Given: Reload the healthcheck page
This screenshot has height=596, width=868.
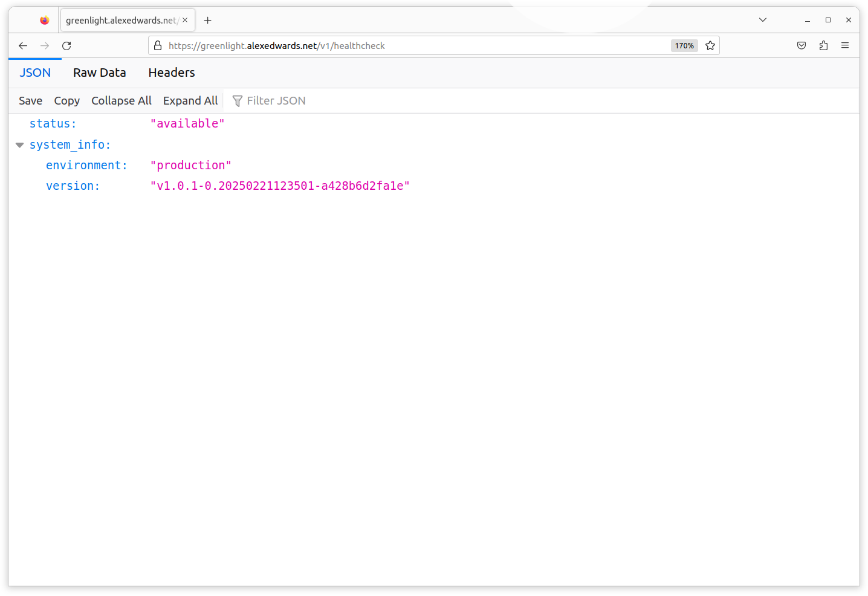Looking at the screenshot, I should (x=66, y=46).
